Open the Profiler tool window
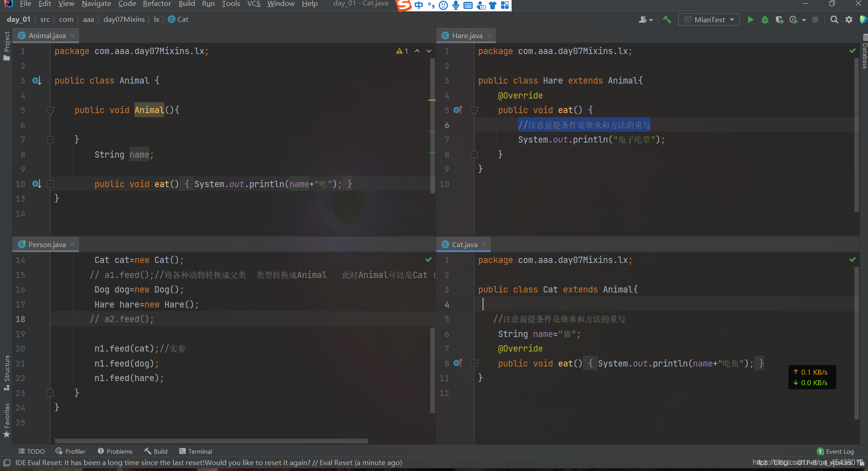 [x=70, y=451]
